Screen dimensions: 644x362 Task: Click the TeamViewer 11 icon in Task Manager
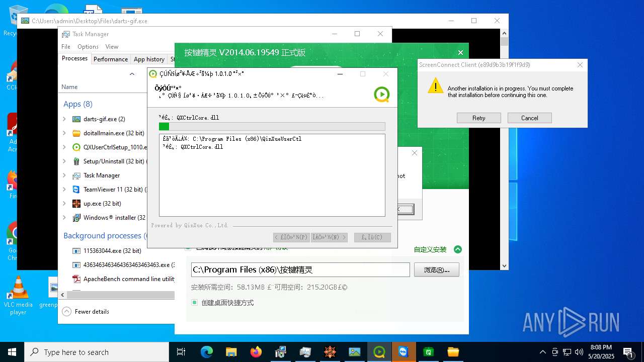pos(76,190)
